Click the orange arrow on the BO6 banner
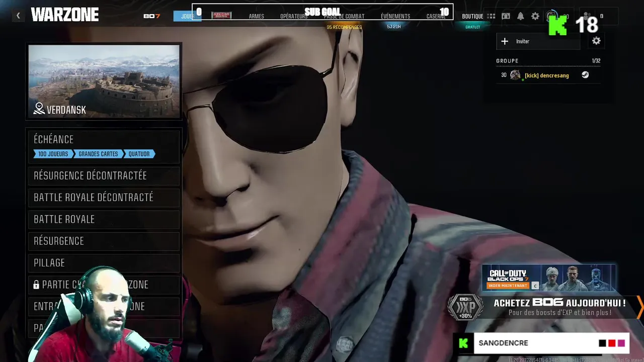This screenshot has height=362, width=644. [x=639, y=306]
